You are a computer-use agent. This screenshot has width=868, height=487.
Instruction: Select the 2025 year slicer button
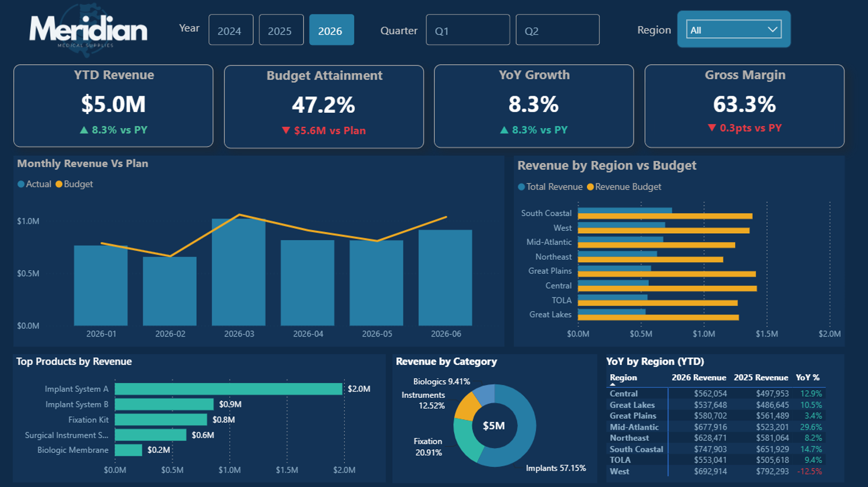tap(280, 30)
